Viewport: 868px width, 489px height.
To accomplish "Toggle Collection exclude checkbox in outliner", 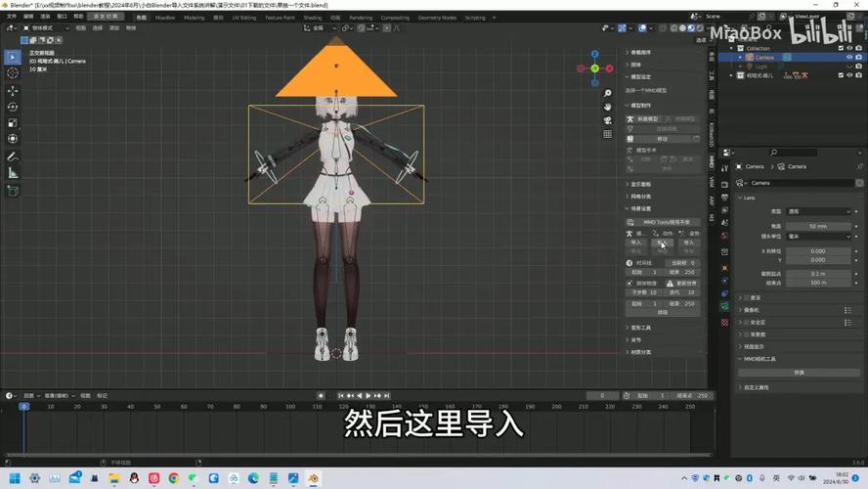I will pyautogui.click(x=841, y=48).
